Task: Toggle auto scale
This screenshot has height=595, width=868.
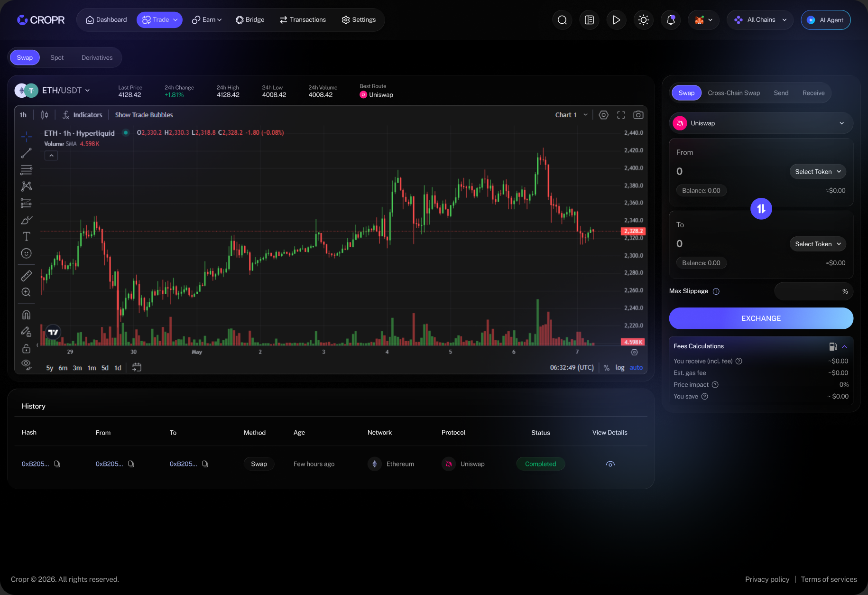Action: tap(636, 368)
